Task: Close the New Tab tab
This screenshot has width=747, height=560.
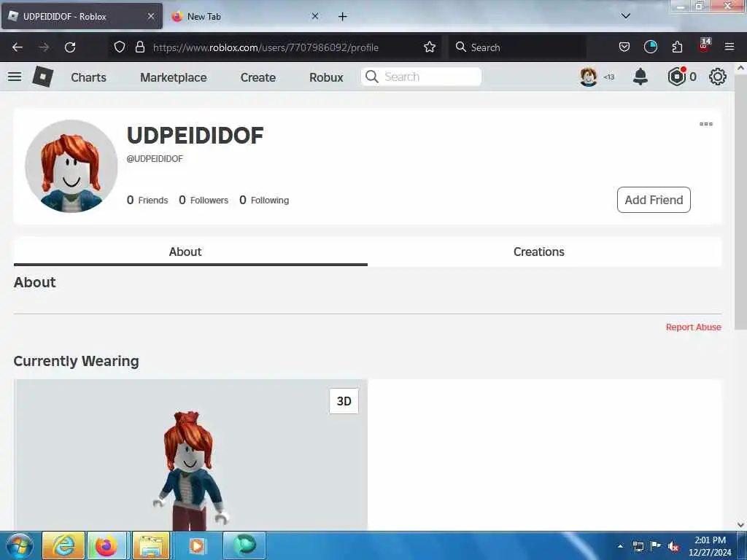Action: click(x=315, y=16)
